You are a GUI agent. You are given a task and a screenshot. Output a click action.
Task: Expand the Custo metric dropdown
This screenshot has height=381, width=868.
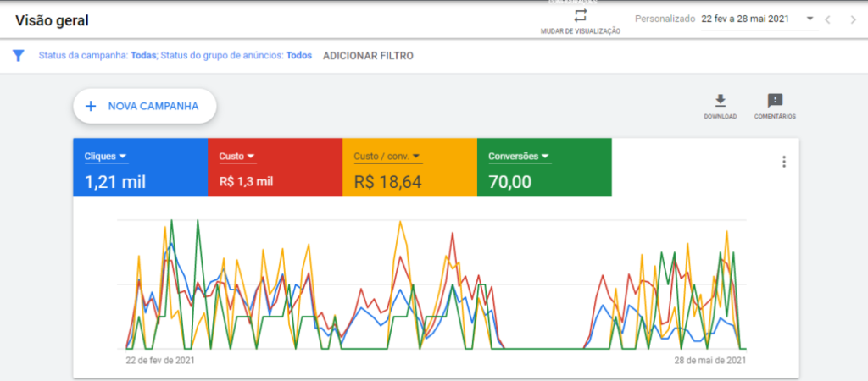252,157
